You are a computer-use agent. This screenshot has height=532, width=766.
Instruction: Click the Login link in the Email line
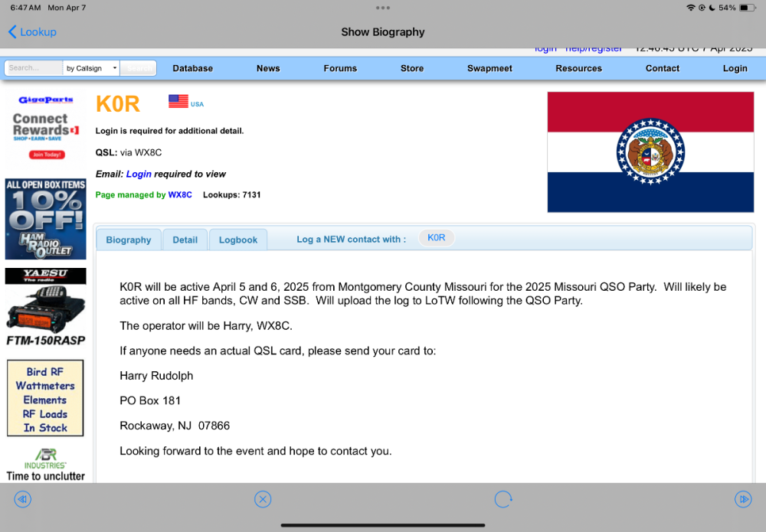139,174
